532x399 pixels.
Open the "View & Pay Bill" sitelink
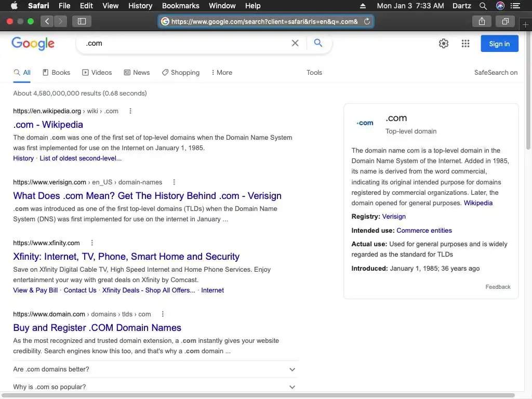35,290
